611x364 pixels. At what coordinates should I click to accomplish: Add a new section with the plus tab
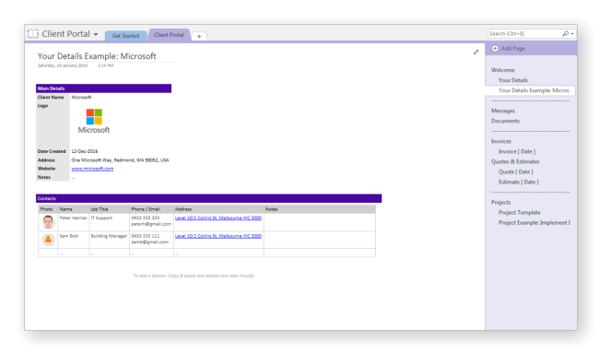coord(199,36)
